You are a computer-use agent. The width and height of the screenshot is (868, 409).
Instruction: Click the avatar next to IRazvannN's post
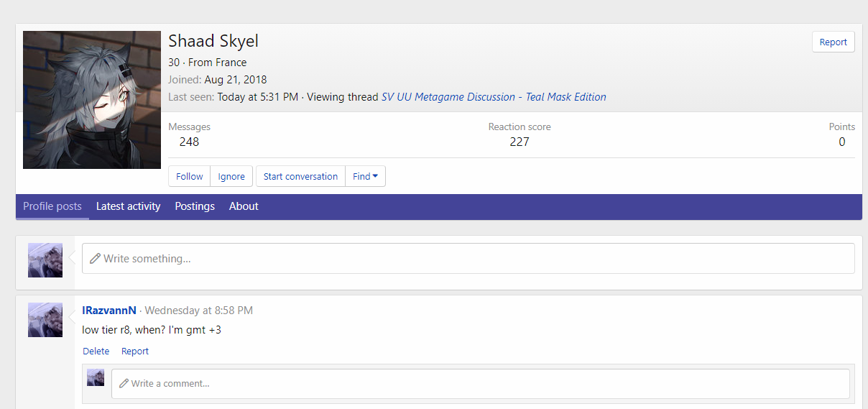[45, 320]
